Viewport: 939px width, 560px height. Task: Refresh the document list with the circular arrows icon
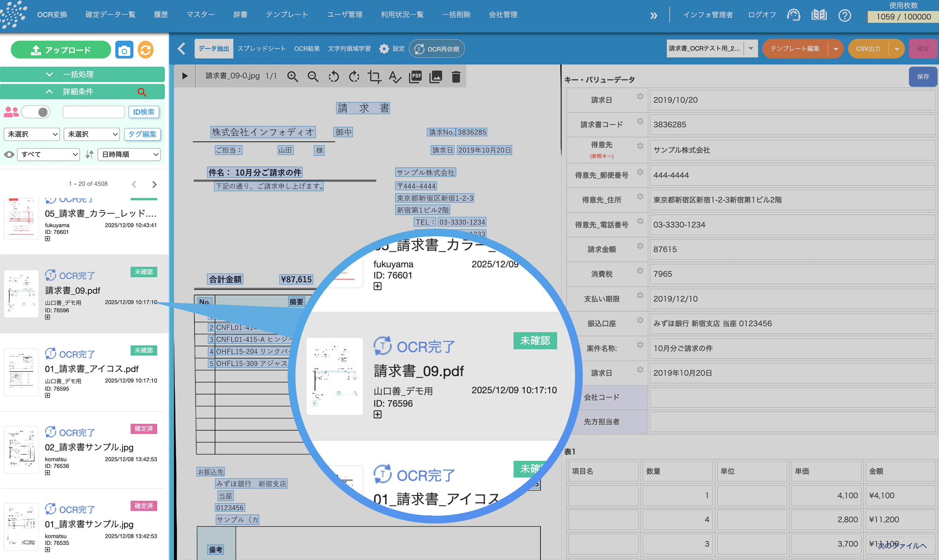(x=146, y=50)
